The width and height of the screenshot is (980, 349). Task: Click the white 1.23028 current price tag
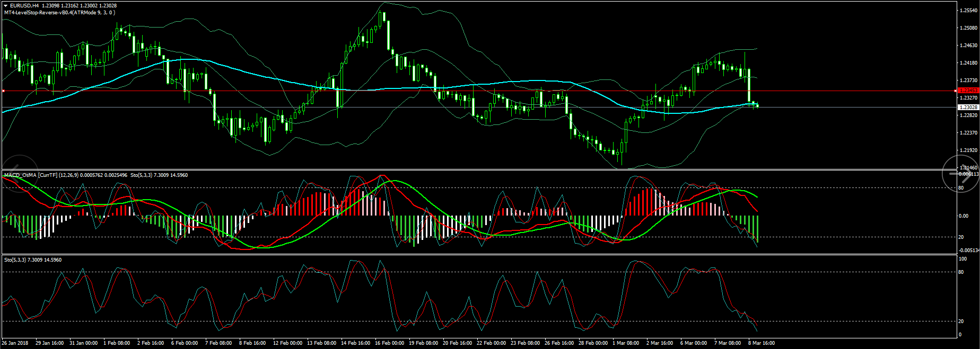click(968, 108)
